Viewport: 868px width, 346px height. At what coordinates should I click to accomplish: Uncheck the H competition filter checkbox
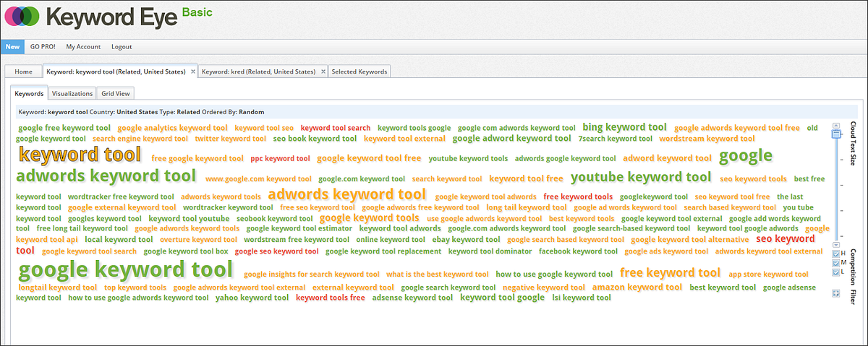click(836, 254)
